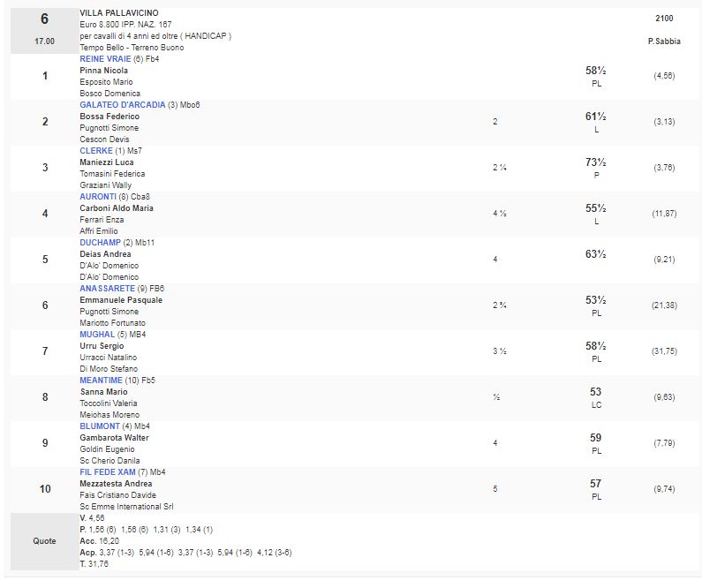Click jockey name Bossa Federico

[109, 117]
